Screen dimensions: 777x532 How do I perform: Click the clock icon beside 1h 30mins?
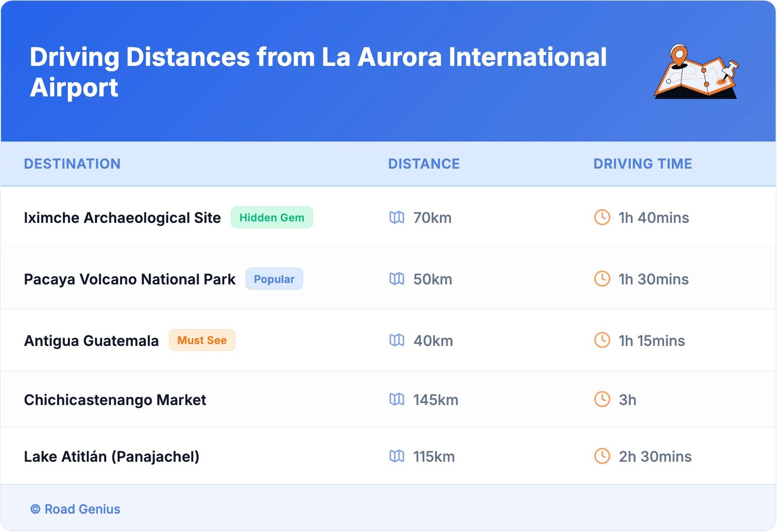[602, 279]
